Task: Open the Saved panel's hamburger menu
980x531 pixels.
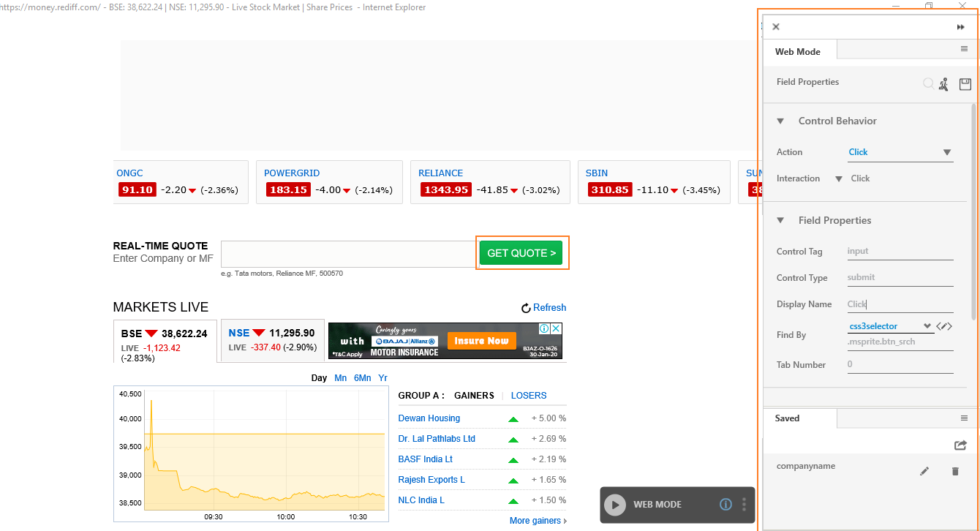Action: point(964,418)
